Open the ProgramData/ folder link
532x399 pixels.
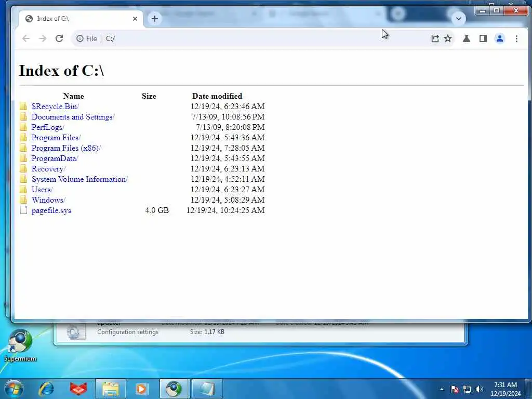55,158
